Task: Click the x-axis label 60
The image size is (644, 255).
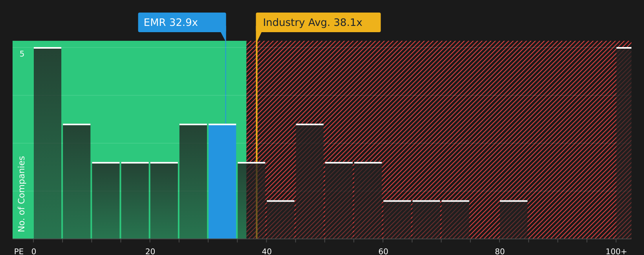Action: 383,251
